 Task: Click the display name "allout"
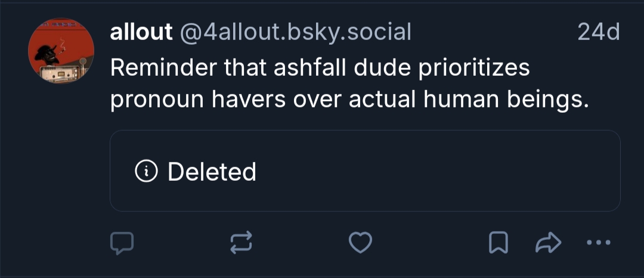point(141,32)
